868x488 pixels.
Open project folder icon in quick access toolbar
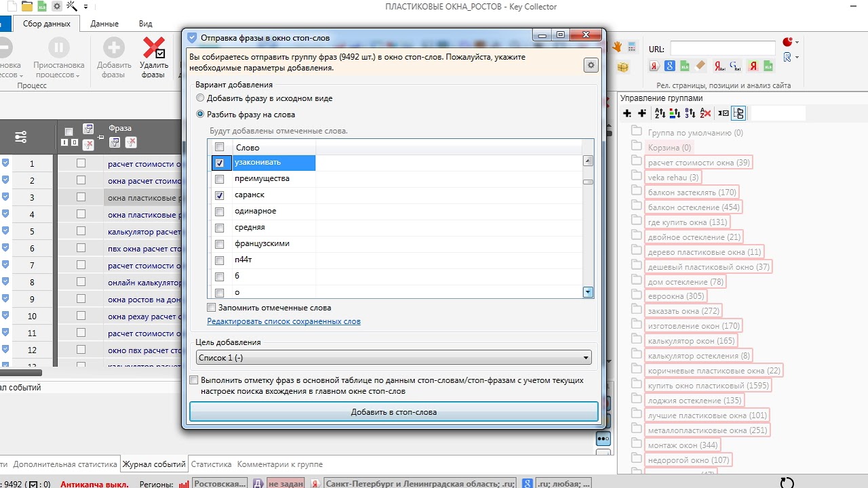(27, 6)
